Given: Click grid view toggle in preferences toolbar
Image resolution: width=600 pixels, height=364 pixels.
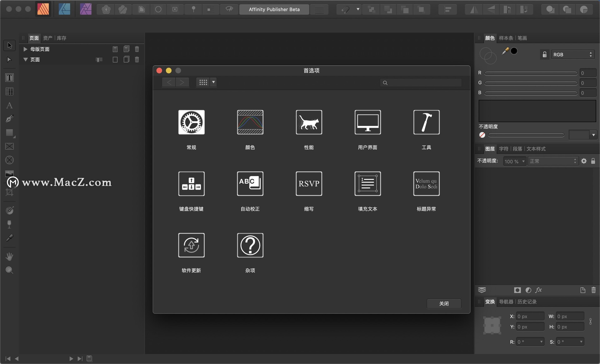Looking at the screenshot, I should [x=203, y=82].
